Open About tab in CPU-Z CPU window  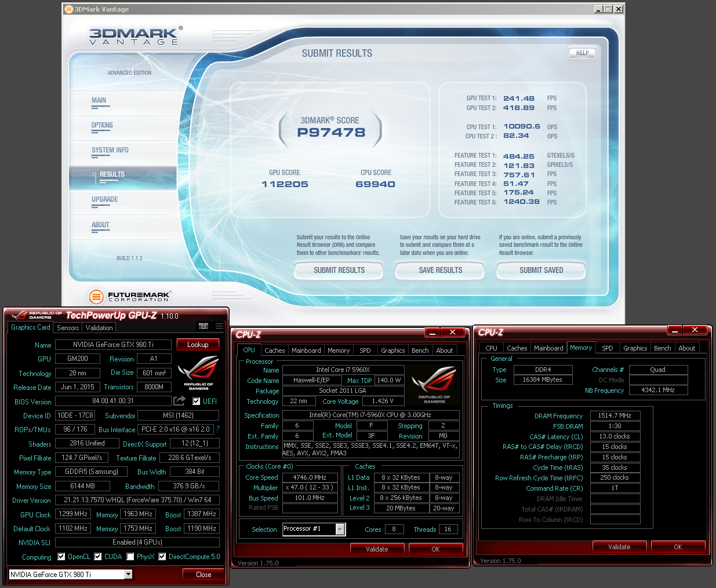[x=445, y=350]
